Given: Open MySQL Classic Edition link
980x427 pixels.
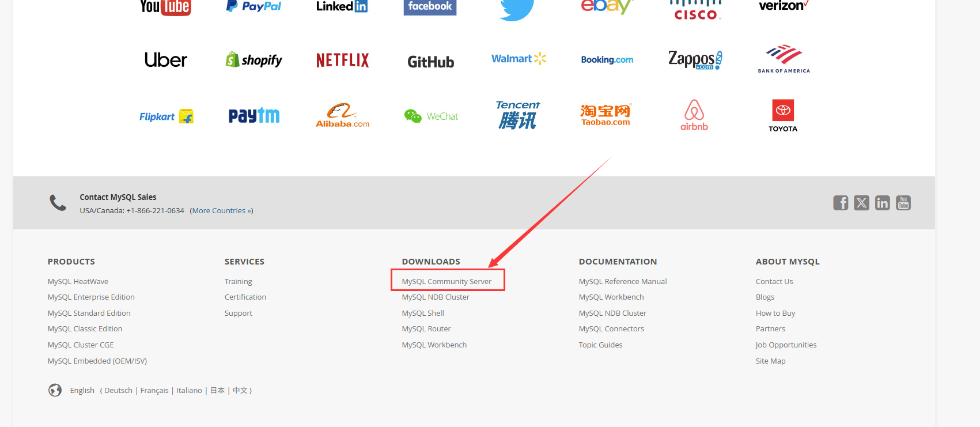Looking at the screenshot, I should coord(85,329).
